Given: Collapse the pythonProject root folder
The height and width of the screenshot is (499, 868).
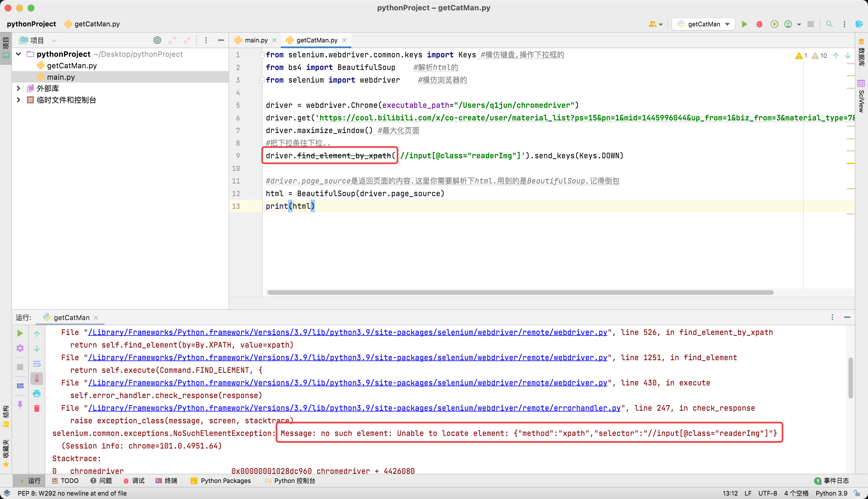Looking at the screenshot, I should point(19,54).
